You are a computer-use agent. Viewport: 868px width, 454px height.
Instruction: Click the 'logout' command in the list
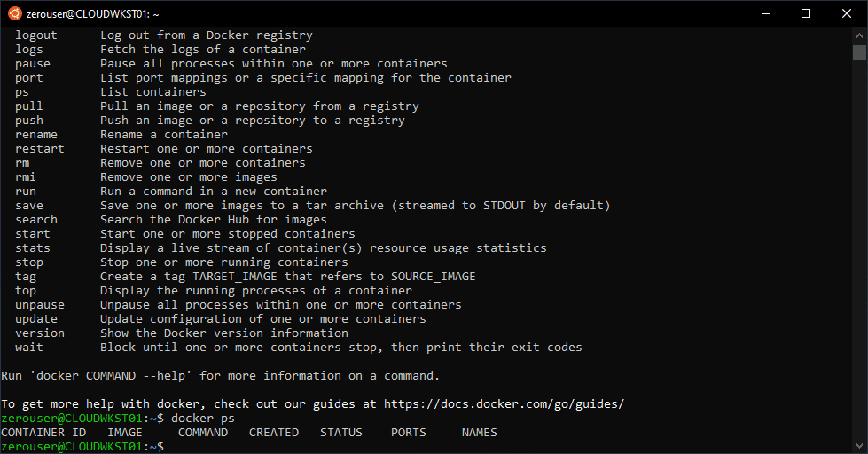pyautogui.click(x=35, y=35)
